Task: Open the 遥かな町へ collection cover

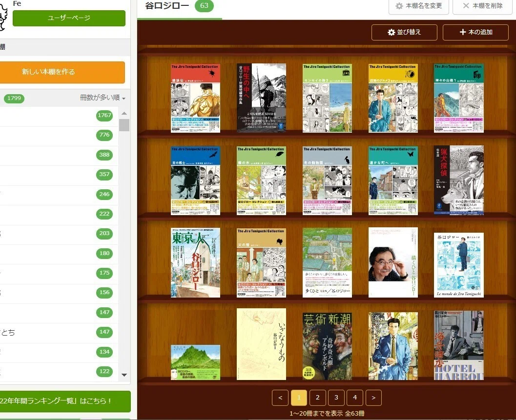Action: pos(393,180)
